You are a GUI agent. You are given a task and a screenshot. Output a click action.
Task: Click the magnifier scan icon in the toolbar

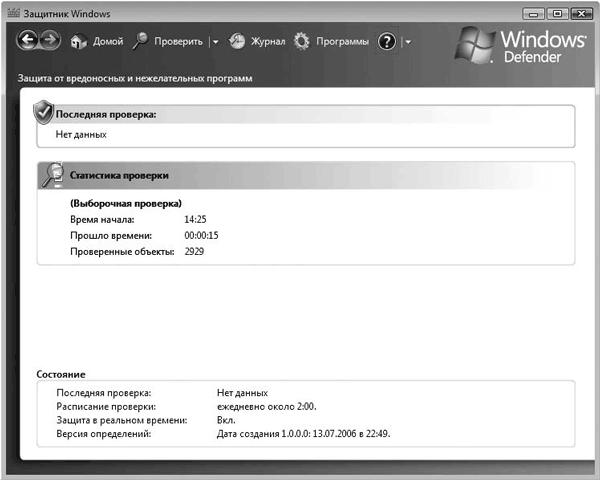[x=141, y=41]
